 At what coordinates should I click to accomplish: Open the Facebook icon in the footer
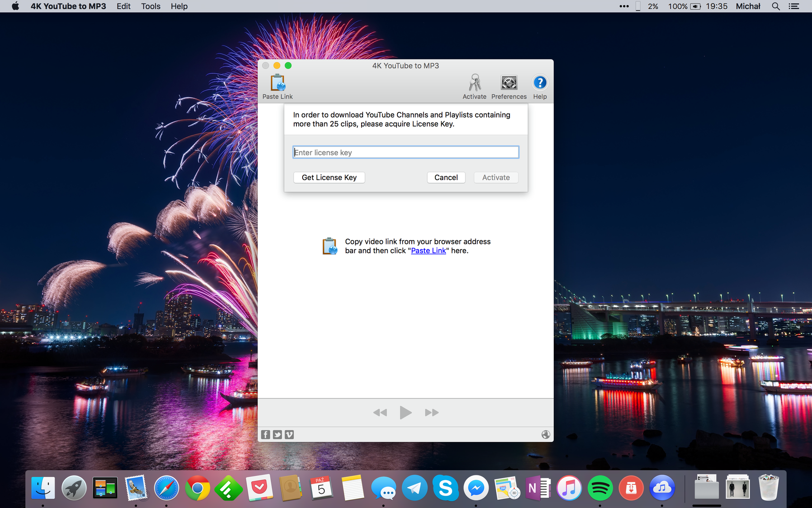(266, 435)
